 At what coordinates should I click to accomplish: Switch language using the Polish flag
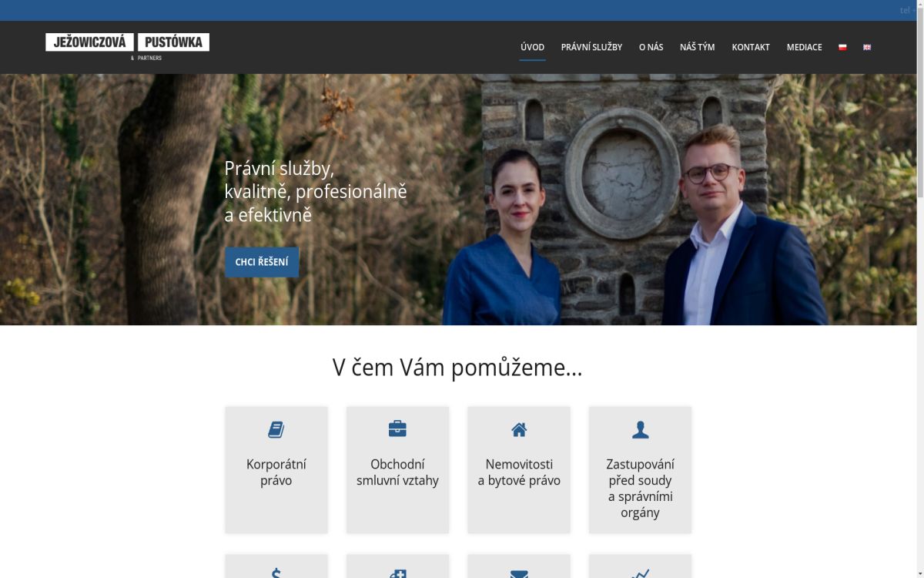click(842, 47)
